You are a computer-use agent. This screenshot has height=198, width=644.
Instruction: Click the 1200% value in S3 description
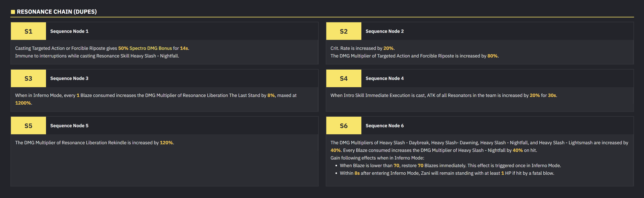23,103
